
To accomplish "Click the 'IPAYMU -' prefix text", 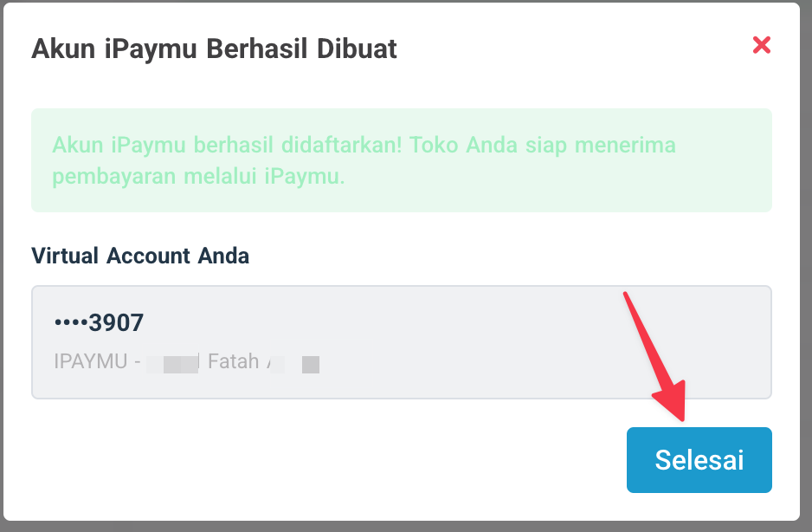I will tap(98, 361).
